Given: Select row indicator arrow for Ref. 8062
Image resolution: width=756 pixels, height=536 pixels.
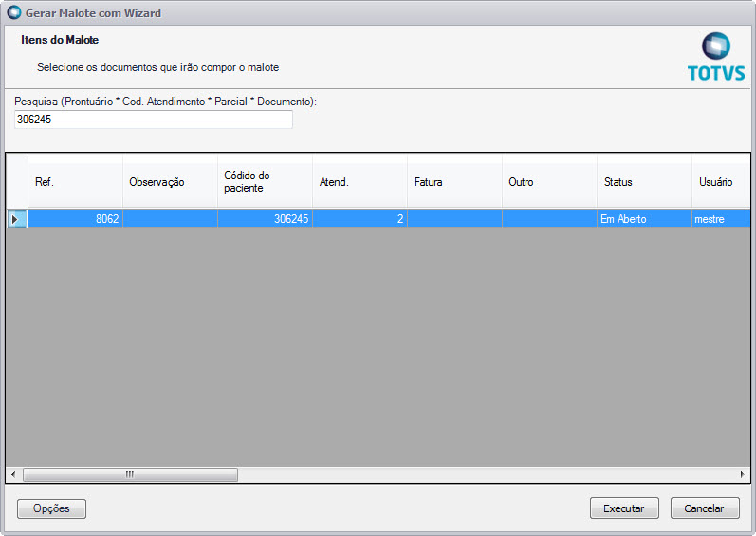Looking at the screenshot, I should coord(15,219).
